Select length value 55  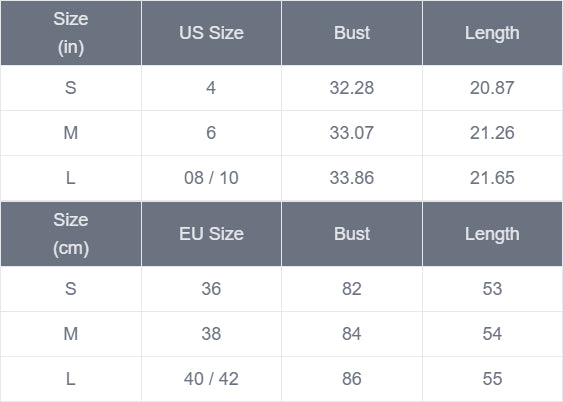[492, 379]
